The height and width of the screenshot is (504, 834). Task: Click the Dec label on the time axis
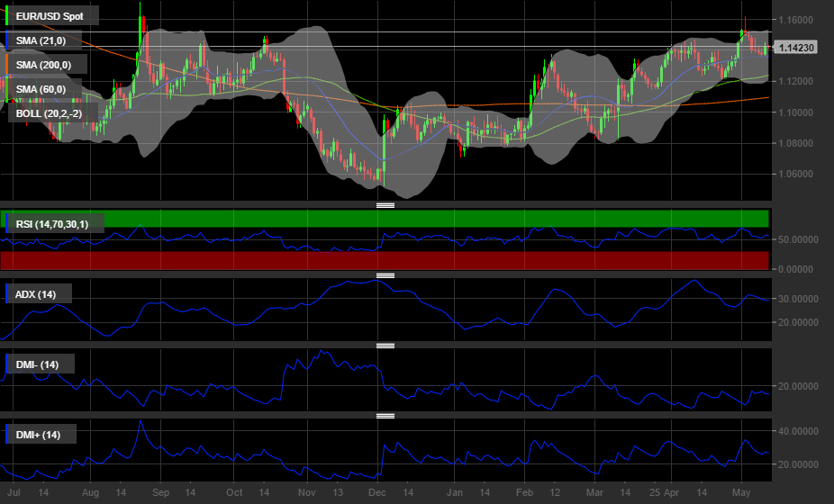pyautogui.click(x=376, y=493)
